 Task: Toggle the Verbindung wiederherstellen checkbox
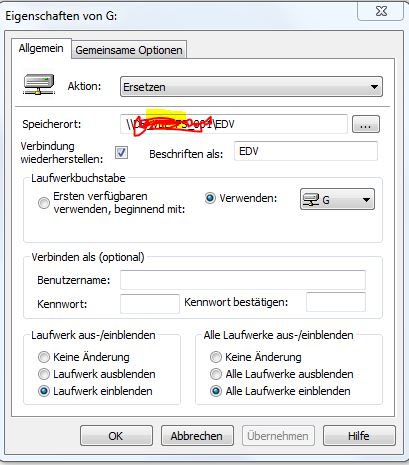pyautogui.click(x=121, y=153)
